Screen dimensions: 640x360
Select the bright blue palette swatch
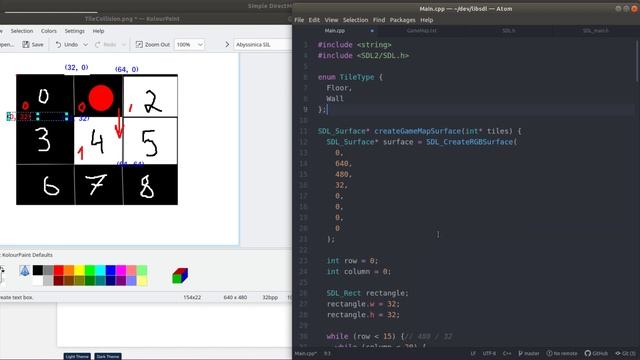tap(111, 270)
